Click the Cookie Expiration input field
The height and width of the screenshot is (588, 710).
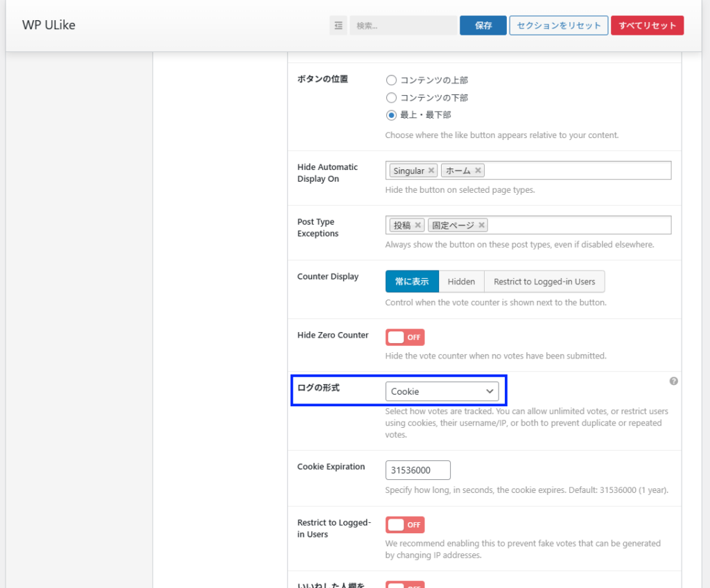417,470
